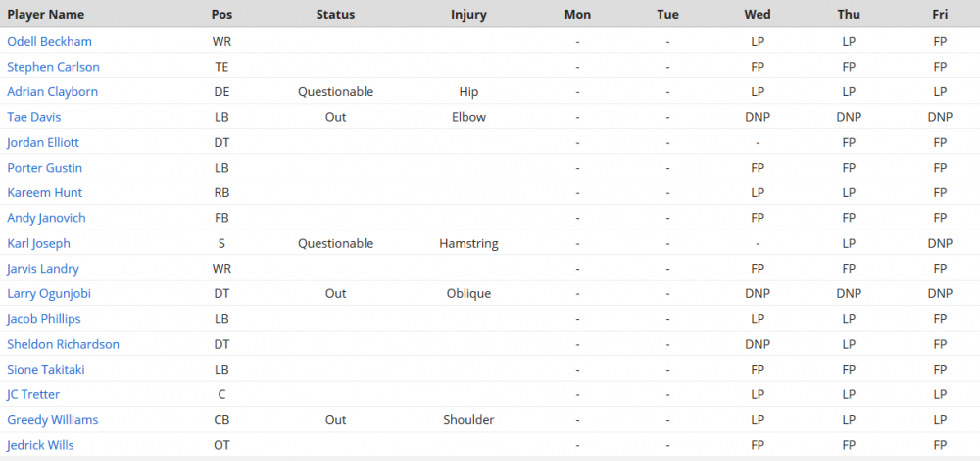View Jordan Elliott player link
Viewport: 980px width, 461px height.
(43, 142)
